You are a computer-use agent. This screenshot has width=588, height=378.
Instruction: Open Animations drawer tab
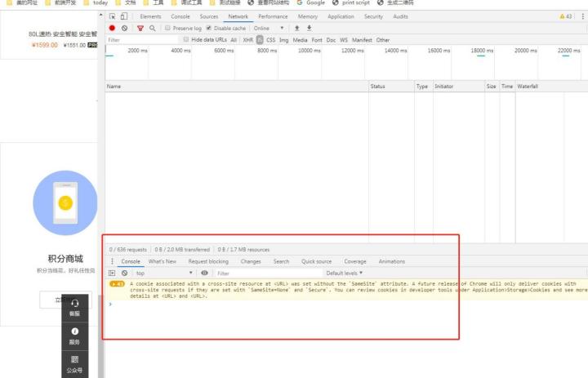392,261
